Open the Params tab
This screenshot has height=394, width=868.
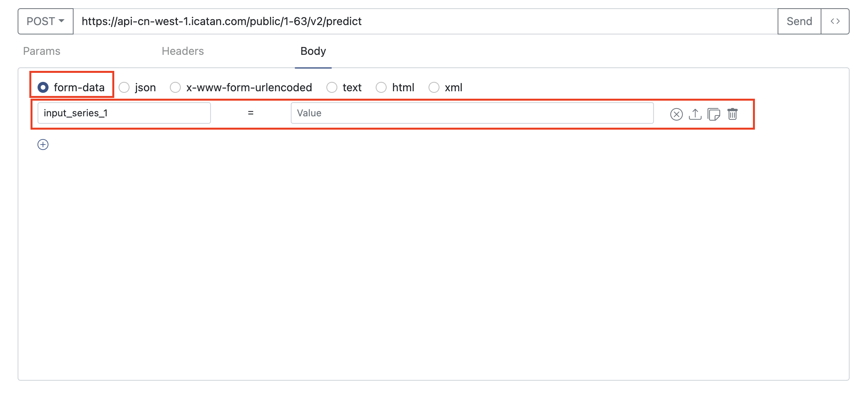pos(41,51)
